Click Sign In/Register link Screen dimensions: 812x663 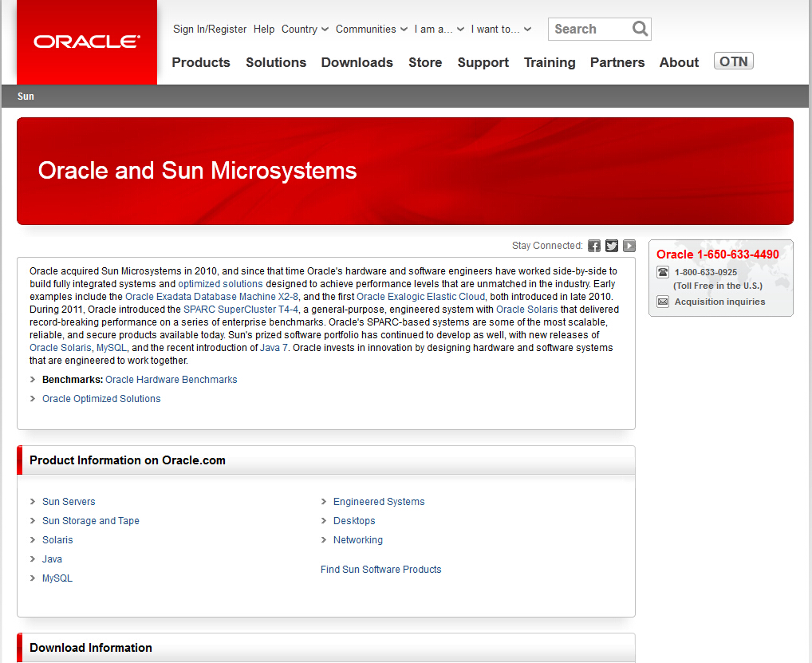coord(210,29)
